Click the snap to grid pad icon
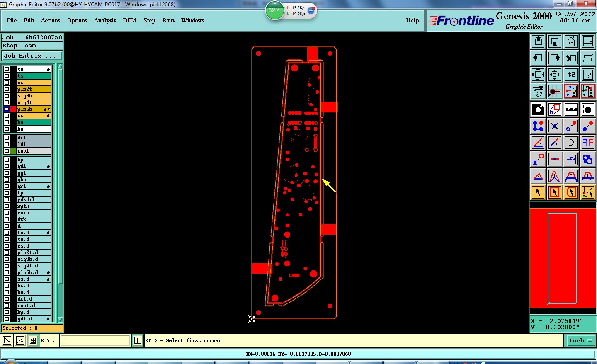This screenshot has width=597, height=364. tap(555, 91)
